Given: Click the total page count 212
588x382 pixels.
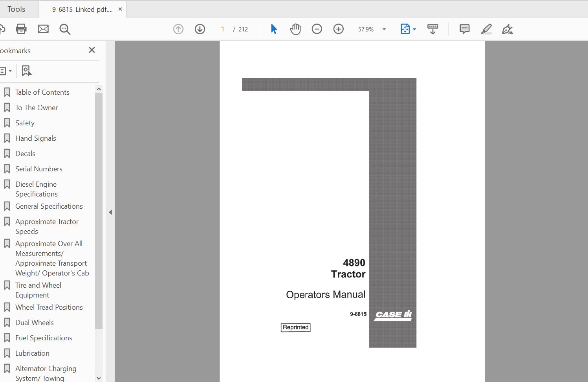Looking at the screenshot, I should [x=243, y=29].
